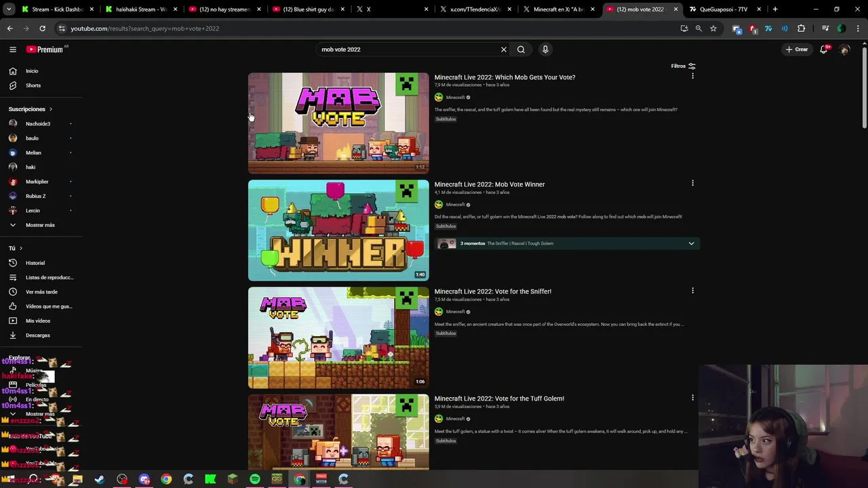Click the Minecraft channel avatar under Mob Vote Winner
Screen dimensions: 868x488
tap(439, 205)
